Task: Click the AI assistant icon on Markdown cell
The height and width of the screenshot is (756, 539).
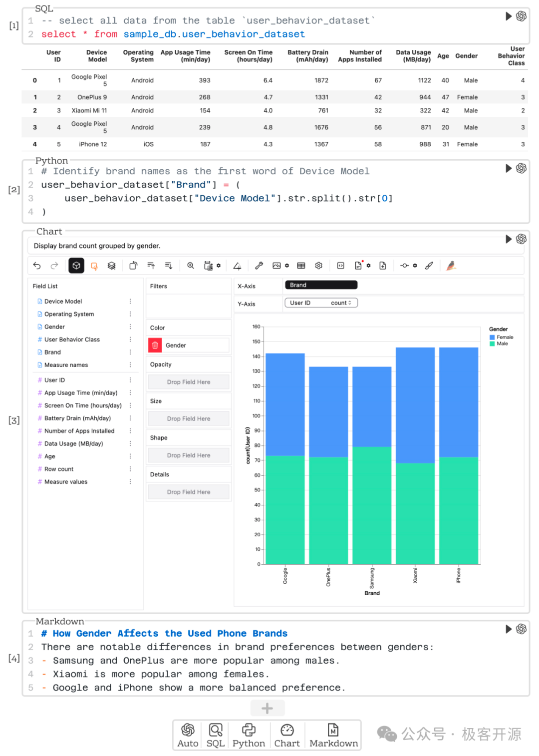Action: point(522,629)
